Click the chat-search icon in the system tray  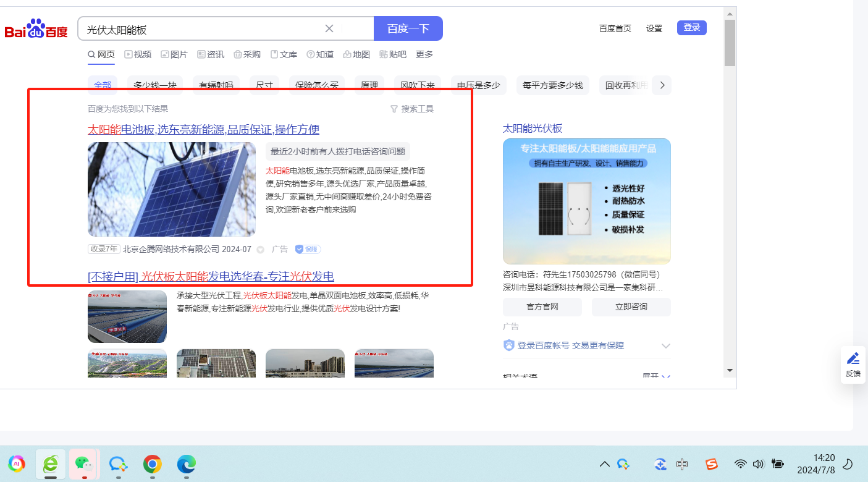tap(623, 464)
